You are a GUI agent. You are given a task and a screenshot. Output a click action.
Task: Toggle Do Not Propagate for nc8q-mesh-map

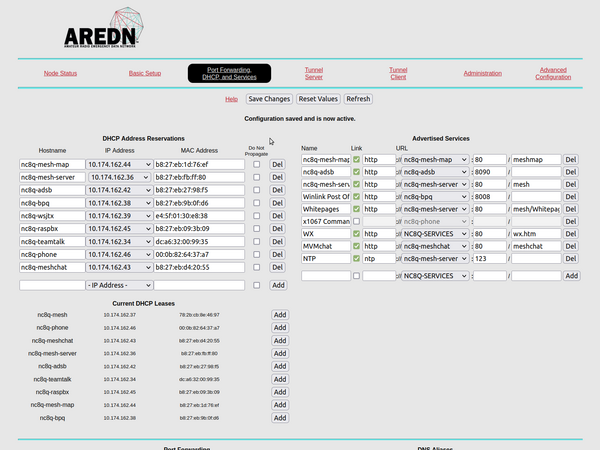256,164
